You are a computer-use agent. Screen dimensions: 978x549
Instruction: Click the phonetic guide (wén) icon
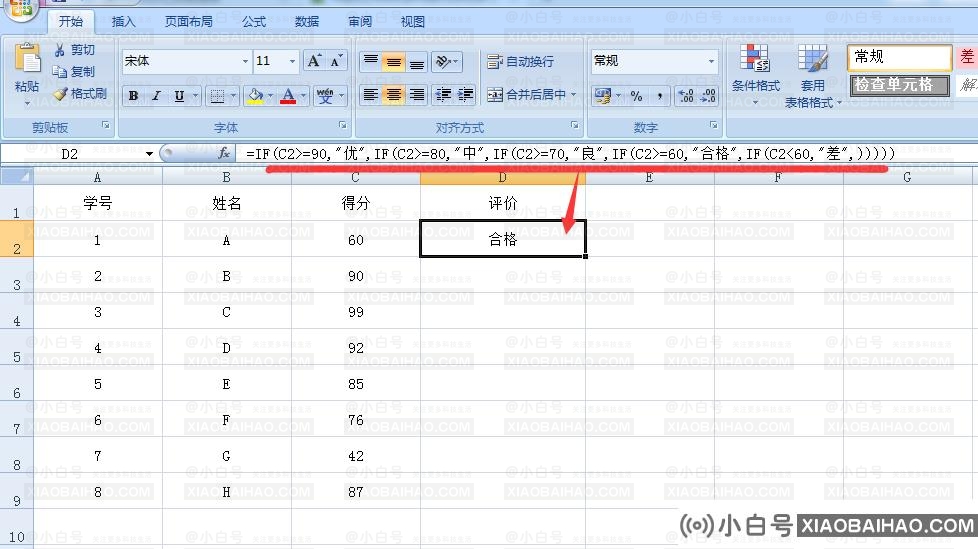click(325, 95)
